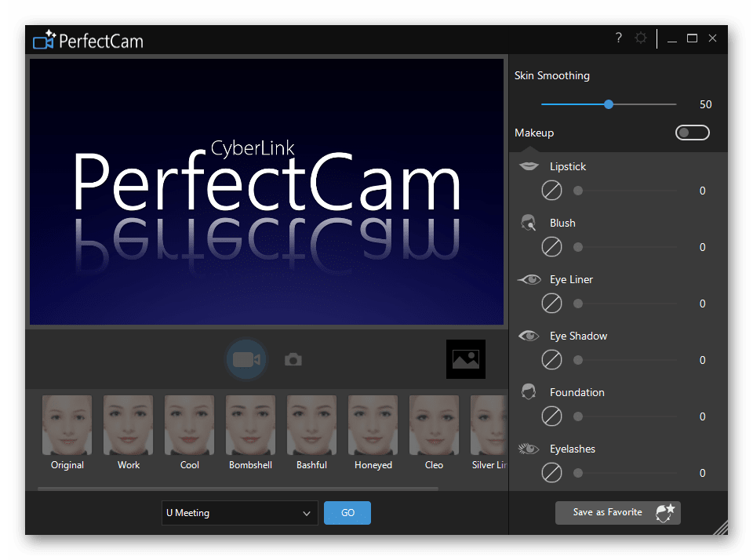Select the Bashful look thumbnail

point(311,425)
